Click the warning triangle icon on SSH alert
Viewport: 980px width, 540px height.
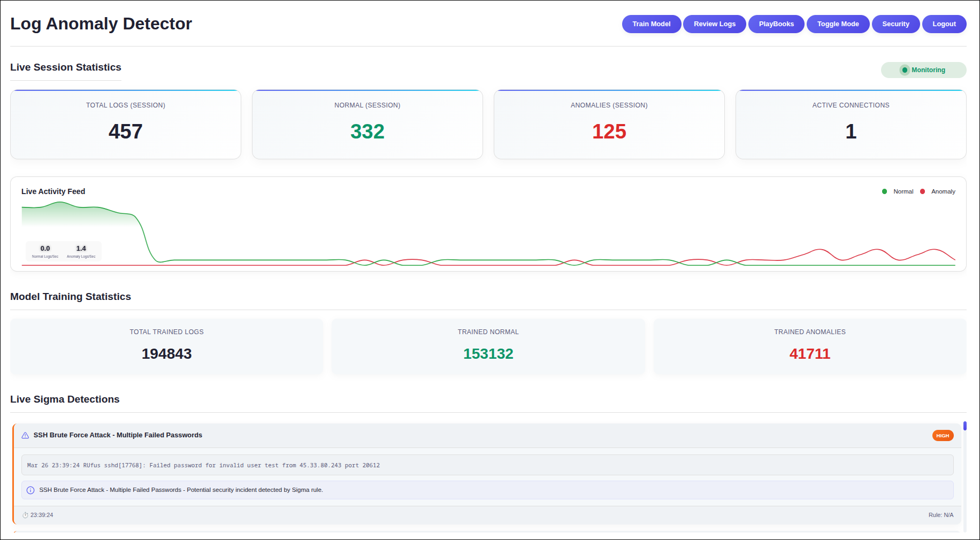click(x=25, y=435)
